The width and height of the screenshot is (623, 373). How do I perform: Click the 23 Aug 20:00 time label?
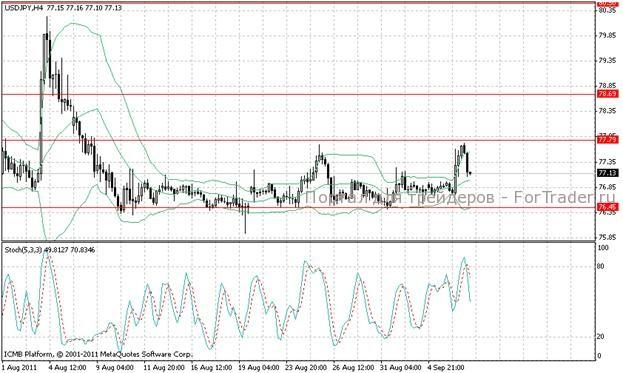pos(306,367)
